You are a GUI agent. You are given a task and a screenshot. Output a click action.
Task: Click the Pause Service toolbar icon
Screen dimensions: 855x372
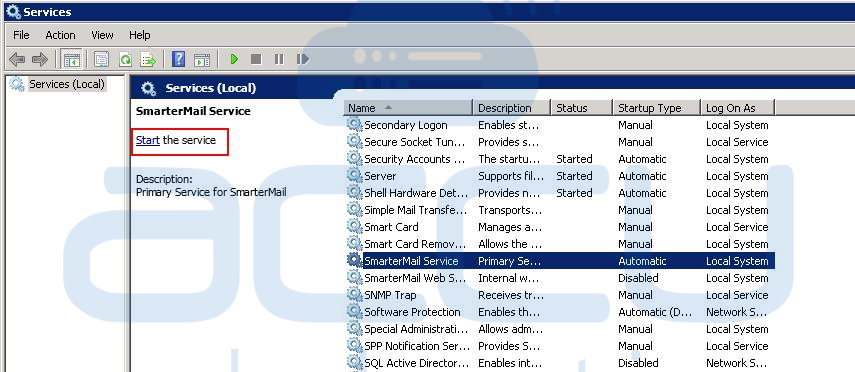click(279, 59)
